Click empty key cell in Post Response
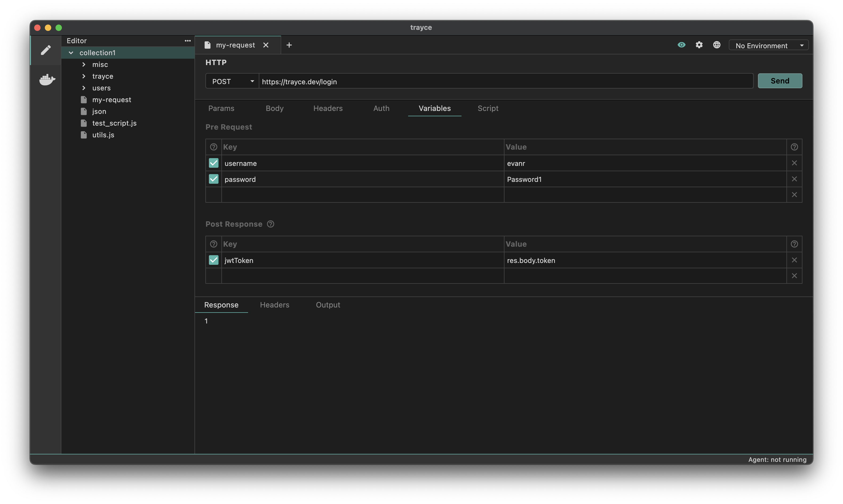 click(363, 276)
